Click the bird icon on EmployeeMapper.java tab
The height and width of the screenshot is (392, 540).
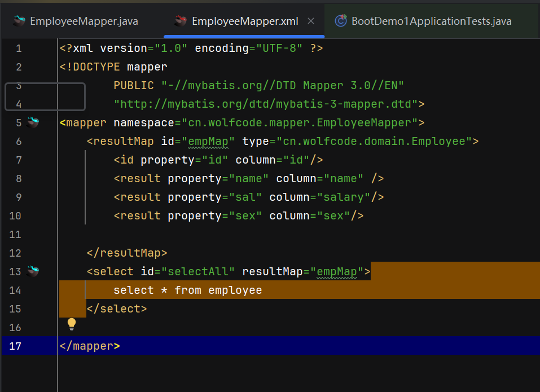point(19,21)
